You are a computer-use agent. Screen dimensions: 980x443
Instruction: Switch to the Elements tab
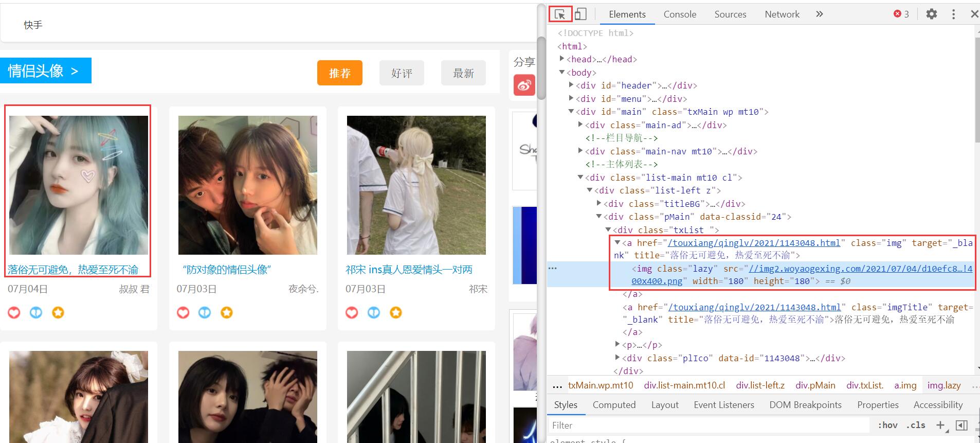tap(627, 14)
